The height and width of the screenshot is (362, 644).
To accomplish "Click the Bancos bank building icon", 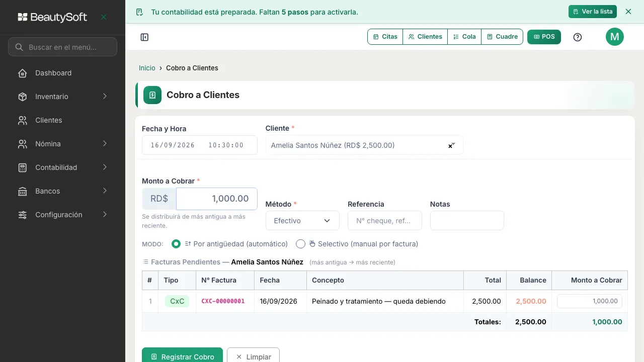I will pyautogui.click(x=23, y=191).
